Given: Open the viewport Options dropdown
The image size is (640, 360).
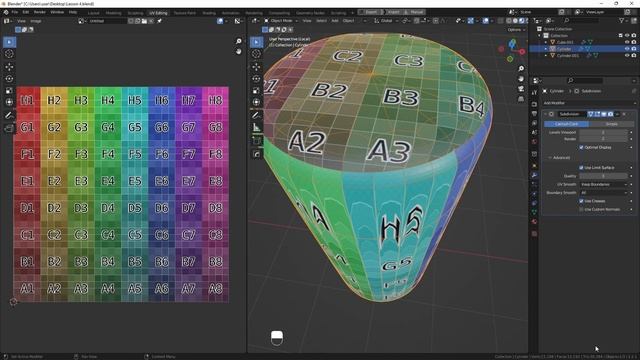Looking at the screenshot, I should click(516, 30).
